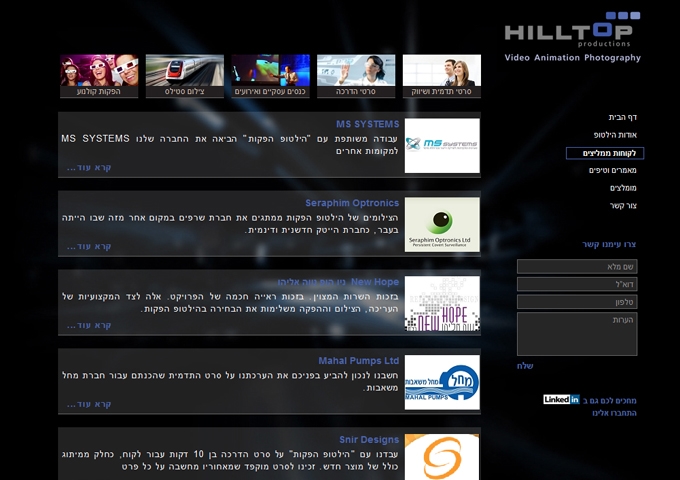
Task: Open the כנסים עסקיים ואירועים category tile
Action: point(270,76)
